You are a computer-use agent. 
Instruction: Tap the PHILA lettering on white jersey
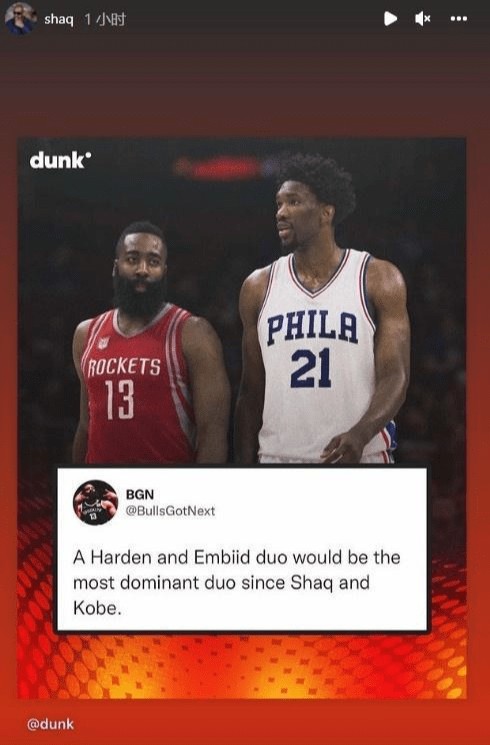pos(312,327)
